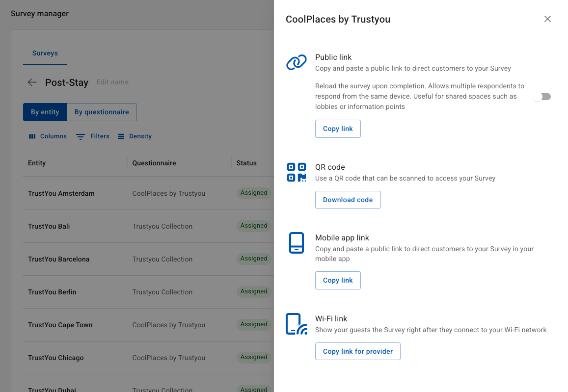Click Assigned status for TrustYou Chicago

coord(254,357)
